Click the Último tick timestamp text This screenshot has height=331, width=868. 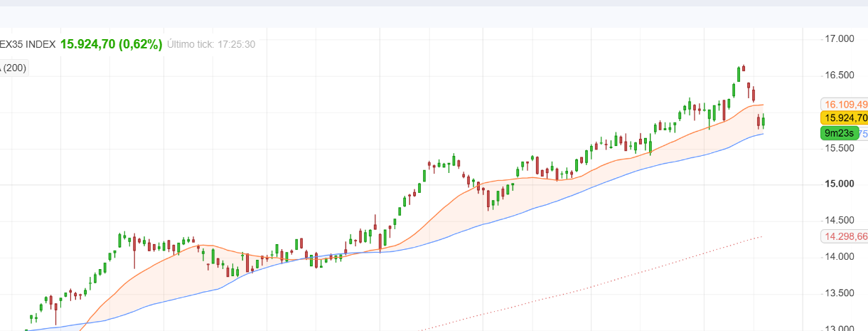point(211,44)
